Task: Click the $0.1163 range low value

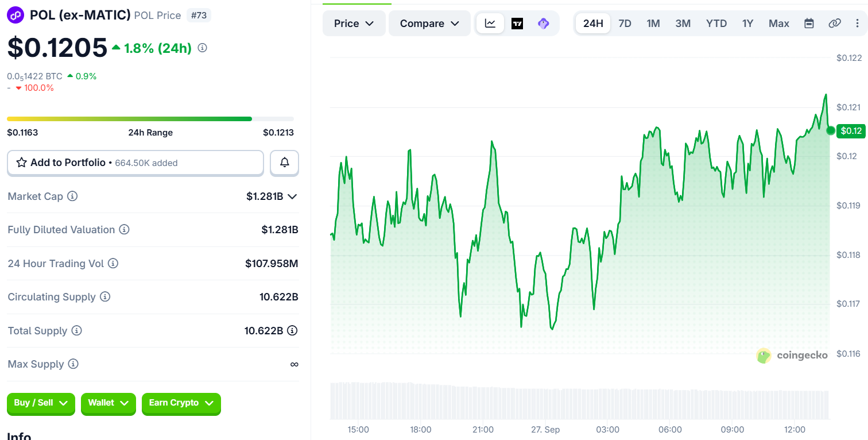Action: click(x=22, y=133)
